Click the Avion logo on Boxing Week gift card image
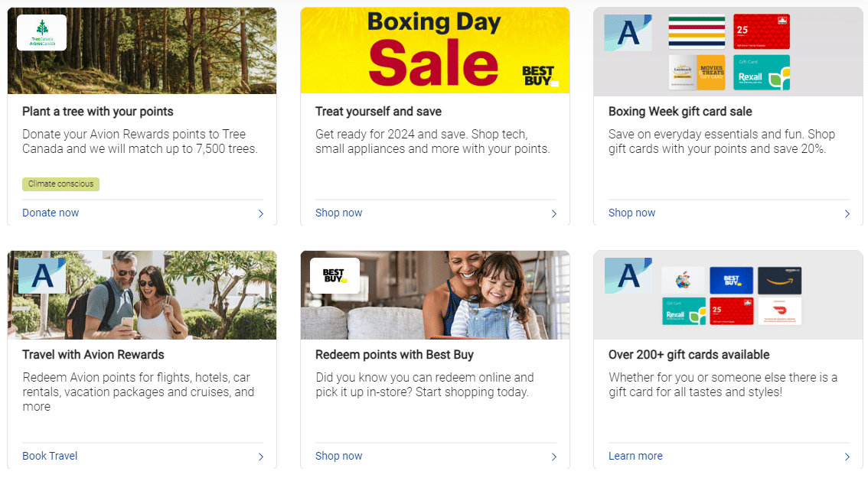 tap(628, 34)
